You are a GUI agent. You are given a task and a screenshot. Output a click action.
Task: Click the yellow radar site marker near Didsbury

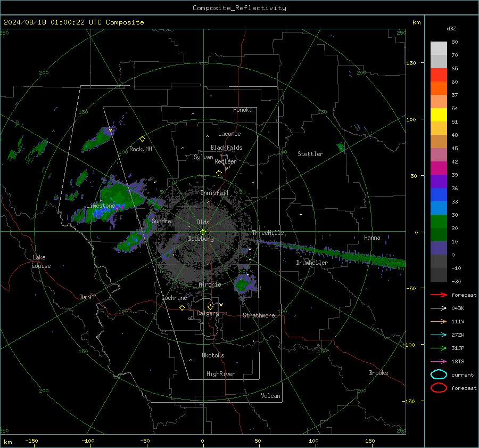tap(203, 232)
